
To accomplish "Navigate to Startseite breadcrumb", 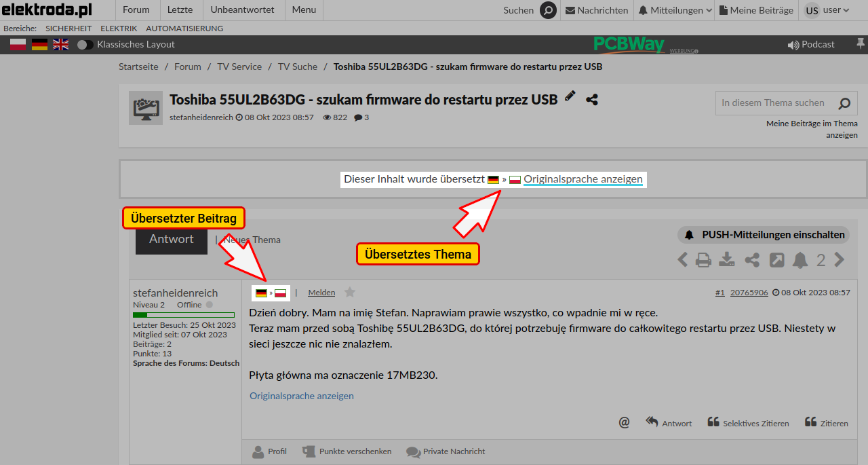I will pyautogui.click(x=138, y=67).
